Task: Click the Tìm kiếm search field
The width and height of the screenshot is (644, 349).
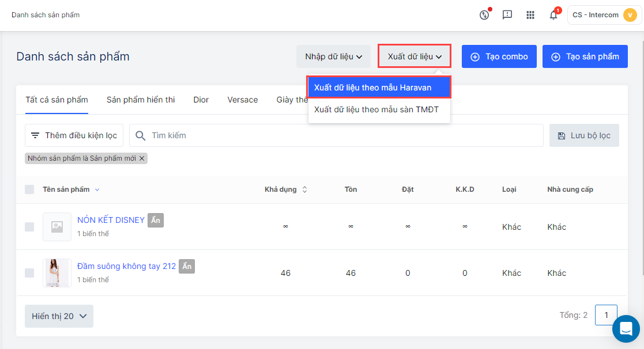Action: coord(340,135)
